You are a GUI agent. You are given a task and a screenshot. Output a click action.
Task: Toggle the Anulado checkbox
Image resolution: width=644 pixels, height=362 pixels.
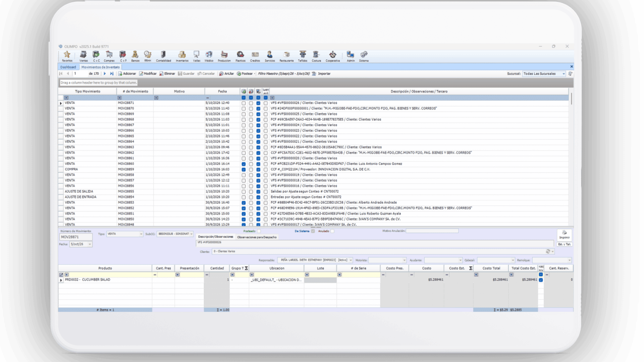click(x=332, y=231)
